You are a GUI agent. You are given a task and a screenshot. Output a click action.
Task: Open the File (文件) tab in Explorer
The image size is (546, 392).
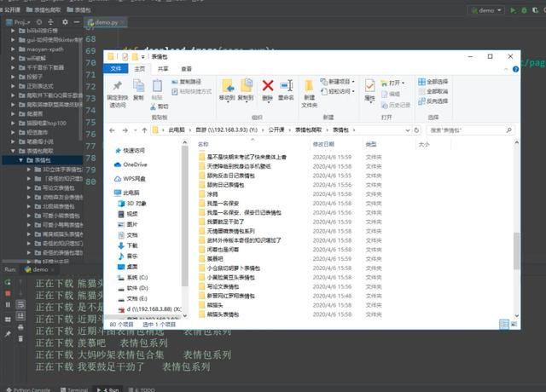click(x=116, y=69)
